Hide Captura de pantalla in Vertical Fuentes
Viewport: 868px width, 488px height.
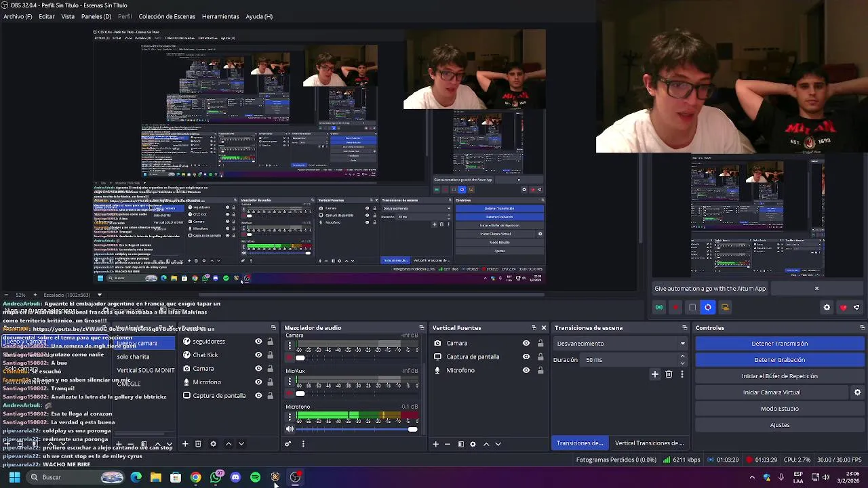coord(526,357)
